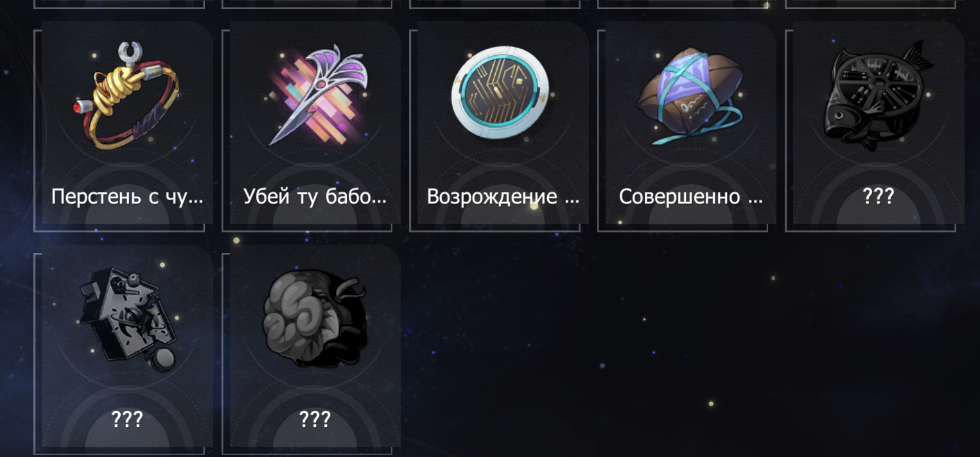This screenshot has width=980, height=457.
Task: Click the ??? label under brain silhouette
Action: [x=315, y=420]
